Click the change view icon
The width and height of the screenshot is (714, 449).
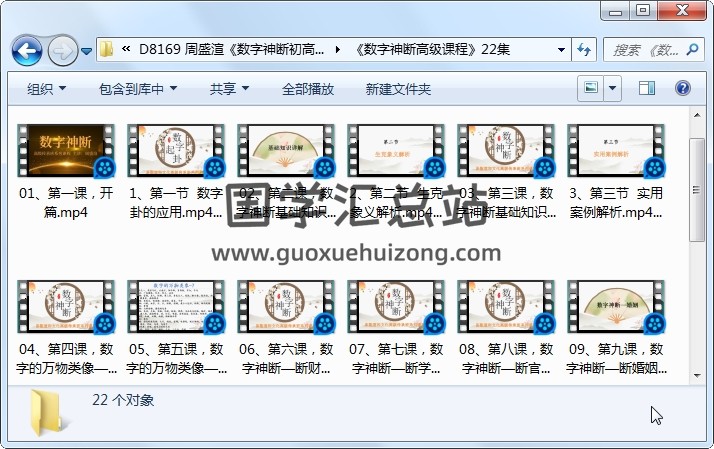591,88
